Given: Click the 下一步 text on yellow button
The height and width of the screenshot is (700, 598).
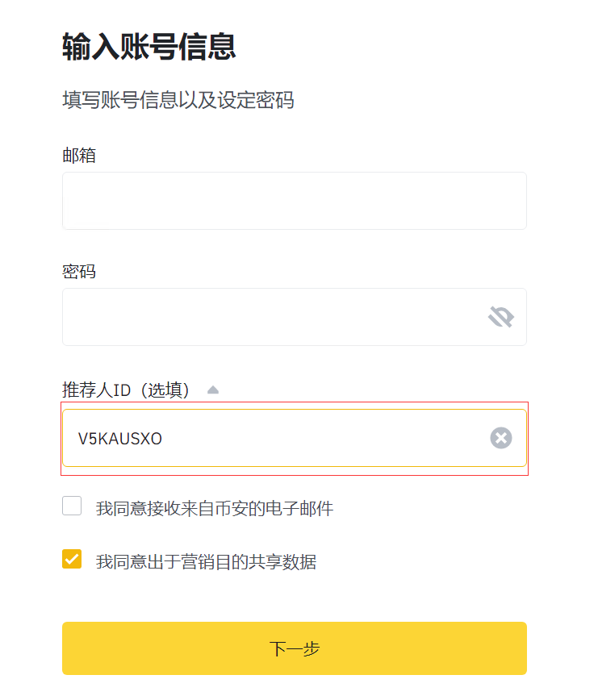Looking at the screenshot, I should pyautogui.click(x=294, y=648).
